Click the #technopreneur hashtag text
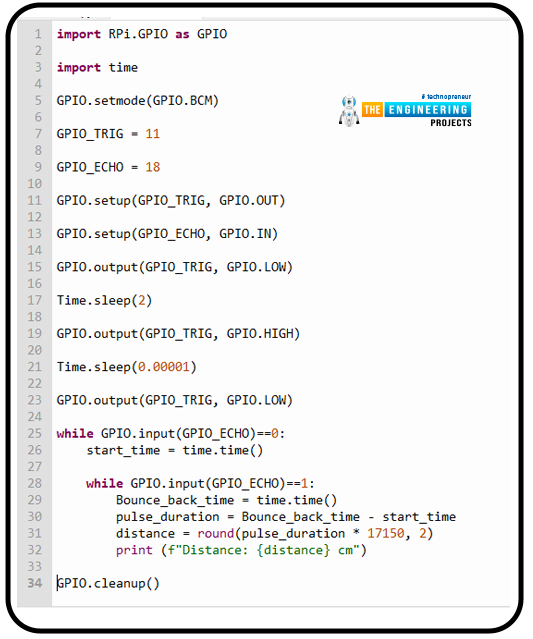This screenshot has height=639, width=533. click(446, 97)
